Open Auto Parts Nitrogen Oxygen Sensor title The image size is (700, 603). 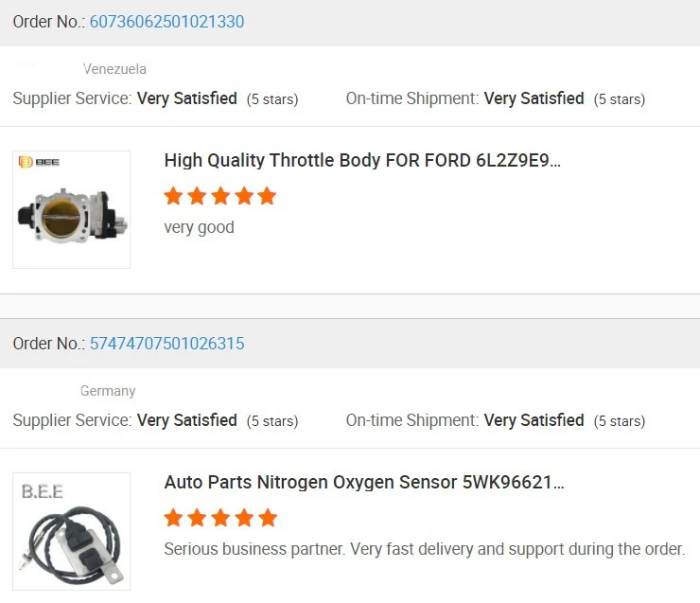(x=364, y=482)
